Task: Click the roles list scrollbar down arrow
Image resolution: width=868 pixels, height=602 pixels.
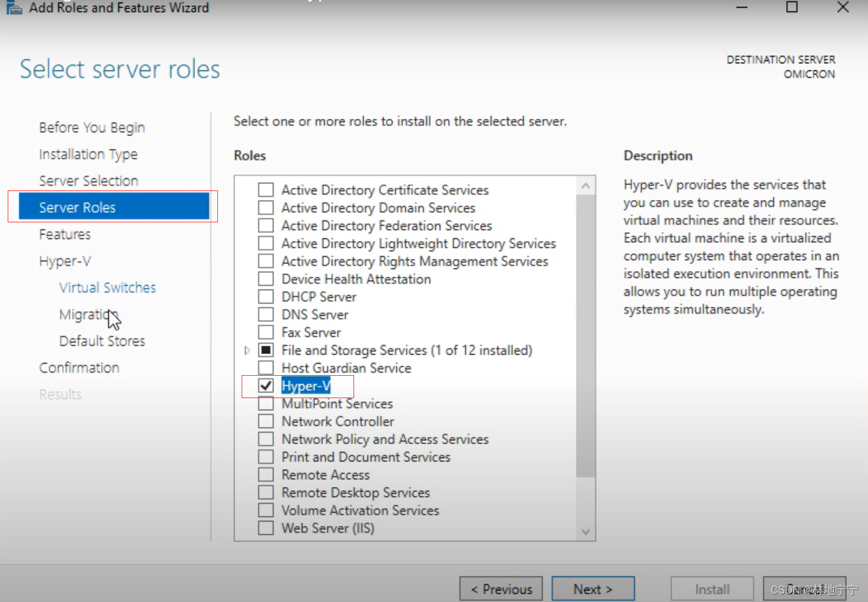Action: [585, 532]
